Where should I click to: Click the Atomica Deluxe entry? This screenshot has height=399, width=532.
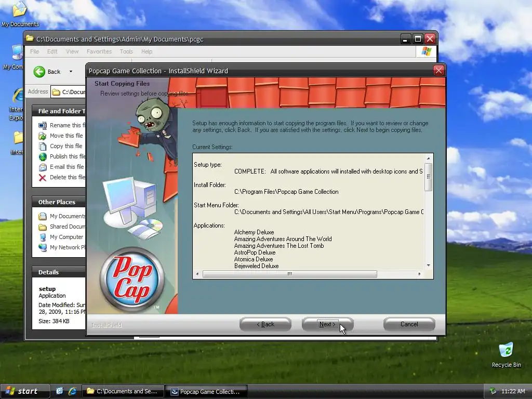coord(253,259)
